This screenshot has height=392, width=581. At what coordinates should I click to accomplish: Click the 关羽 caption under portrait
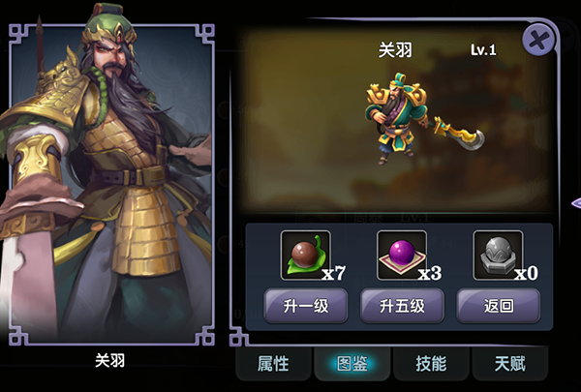click(110, 360)
